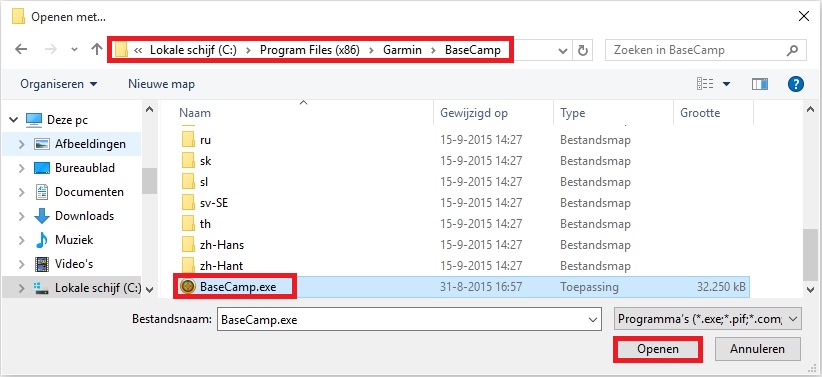This screenshot has width=822, height=377.
Task: Select the BaseCamp.exe application icon
Action: tap(188, 287)
